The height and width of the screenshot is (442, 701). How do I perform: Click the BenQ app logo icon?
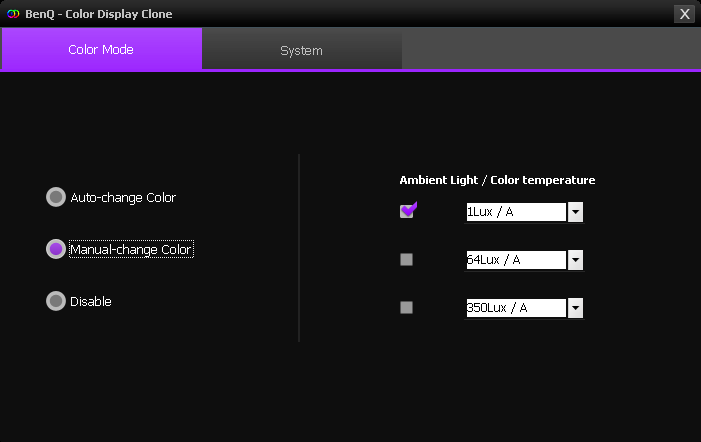tap(13, 14)
